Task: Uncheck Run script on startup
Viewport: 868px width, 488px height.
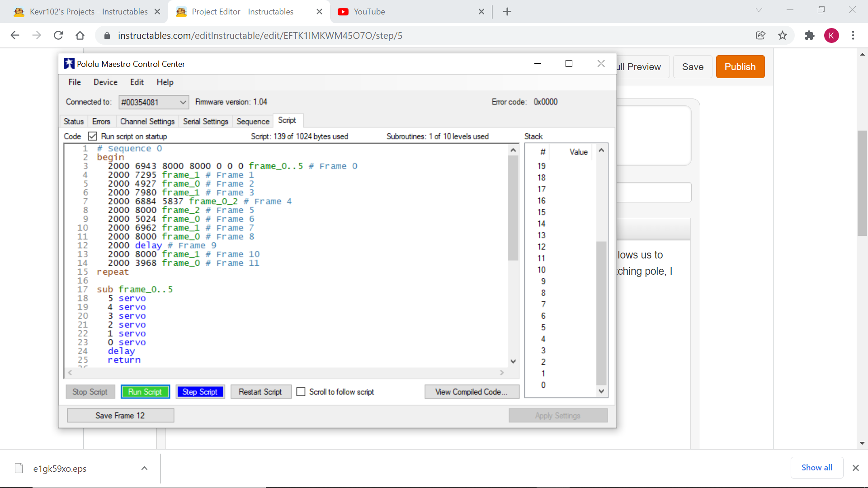Action: click(93, 136)
